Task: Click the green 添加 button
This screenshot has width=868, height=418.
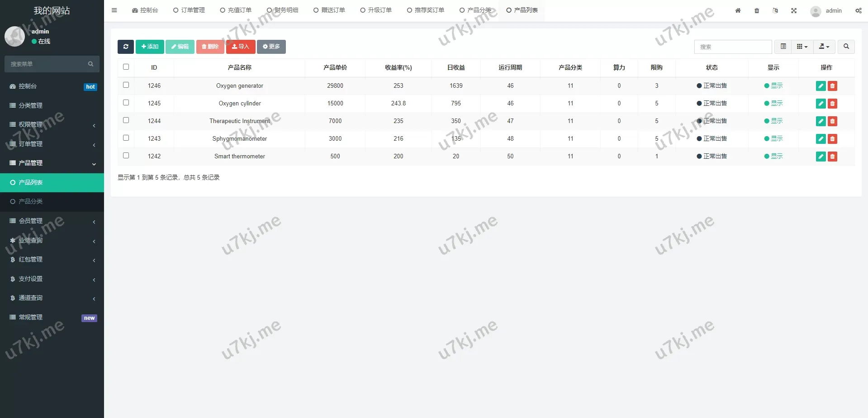Action: pyautogui.click(x=150, y=47)
